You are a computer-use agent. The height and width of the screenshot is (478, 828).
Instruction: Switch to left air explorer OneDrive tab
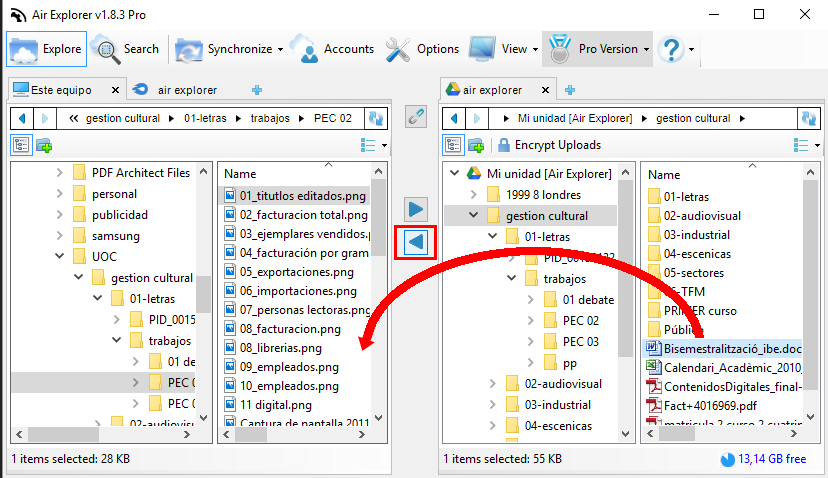point(176,90)
